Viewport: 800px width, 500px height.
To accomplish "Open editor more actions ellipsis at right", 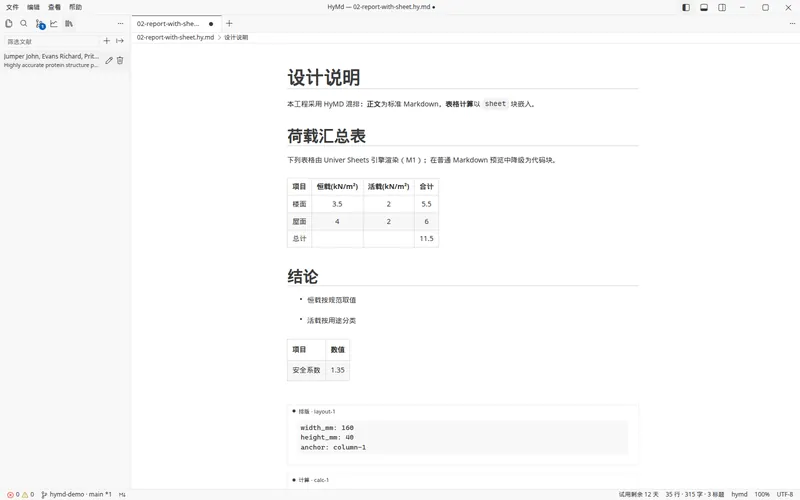I will pos(792,23).
